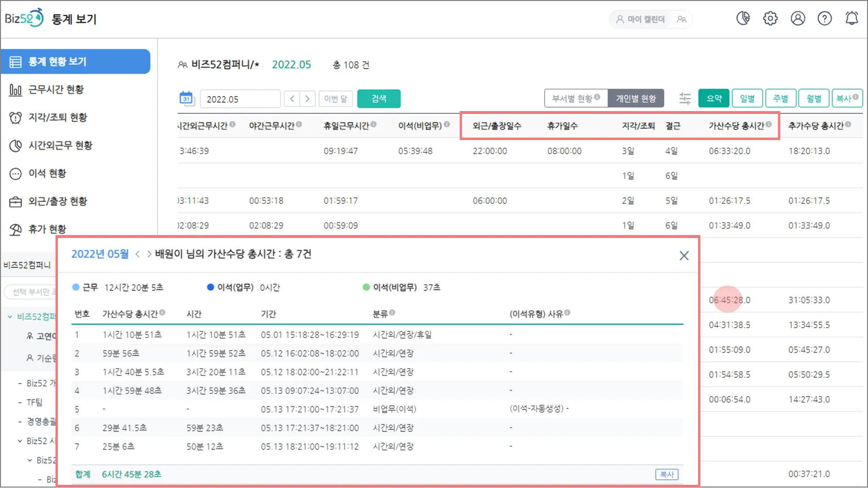Switch to 부서별 현황 view
The height and width of the screenshot is (488, 868).
click(x=576, y=98)
